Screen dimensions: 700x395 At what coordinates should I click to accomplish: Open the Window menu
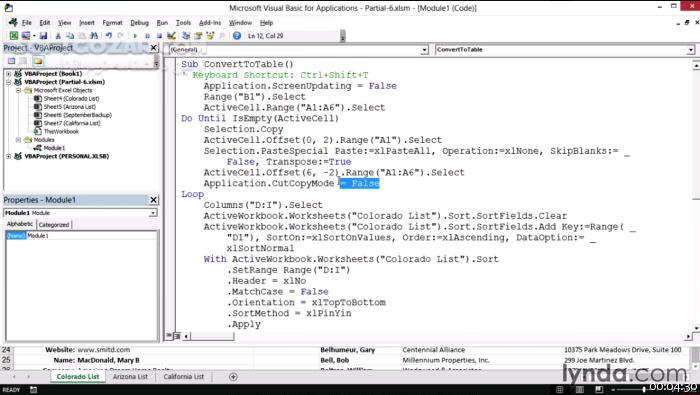click(x=240, y=23)
